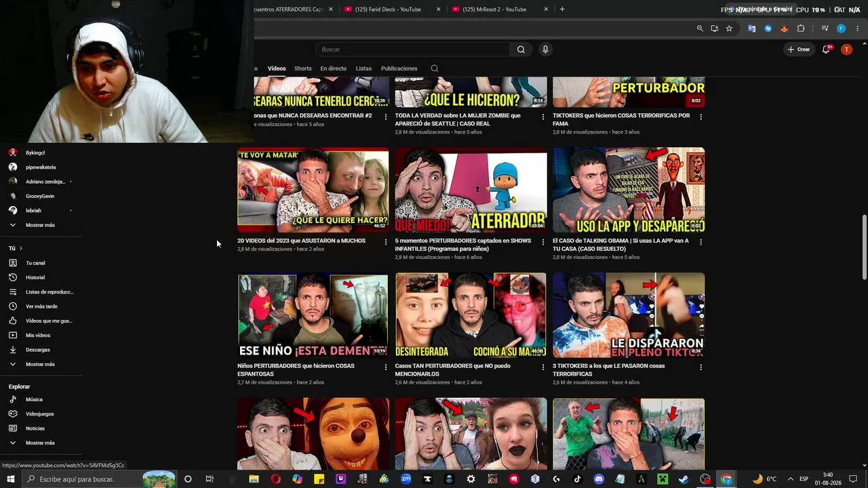
Task: Expand Mostrar más below Noticias
Action: [x=40, y=443]
